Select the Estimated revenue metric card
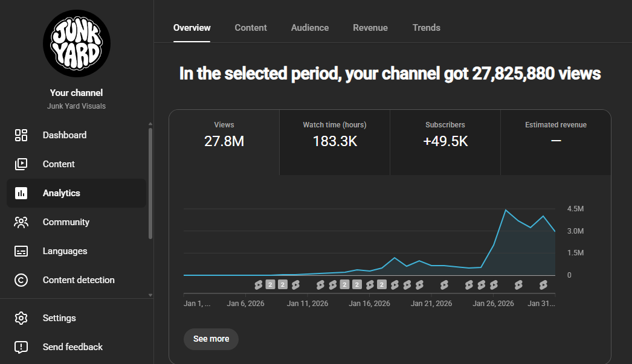632x364 pixels. [x=556, y=142]
